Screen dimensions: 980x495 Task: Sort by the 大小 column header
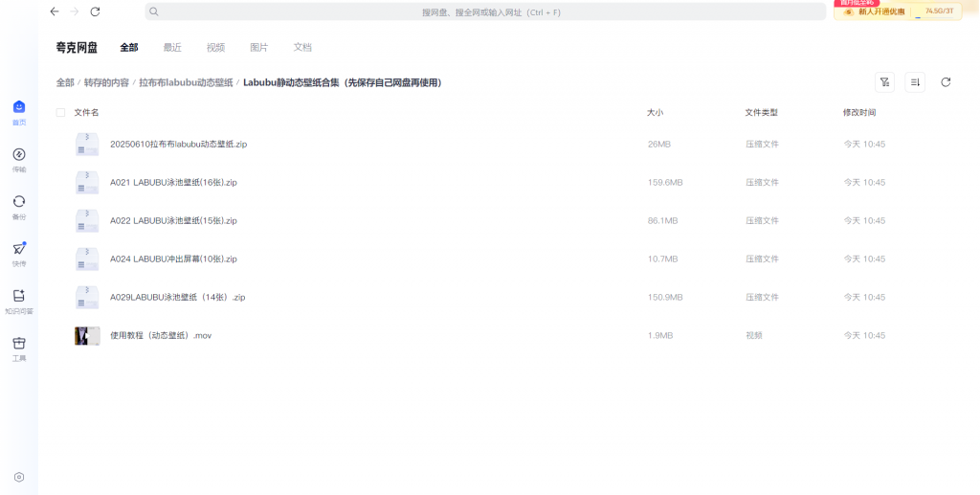tap(655, 113)
